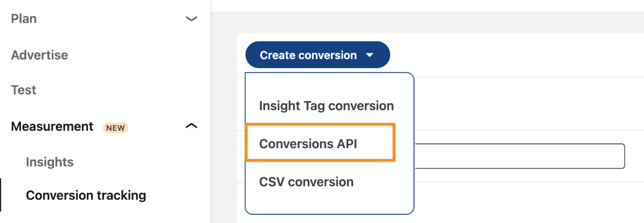Click the blank space above Insight Tag conversion
Viewport: 644px width, 223px height.
point(329,83)
